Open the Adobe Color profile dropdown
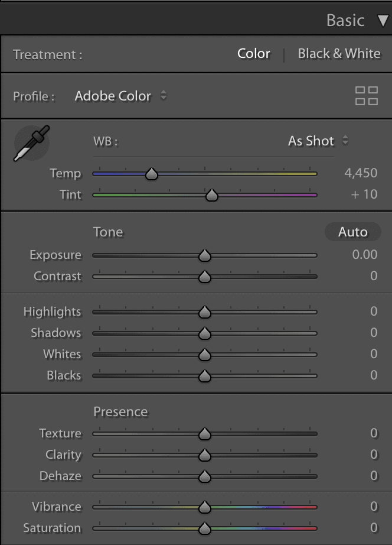 (120, 96)
